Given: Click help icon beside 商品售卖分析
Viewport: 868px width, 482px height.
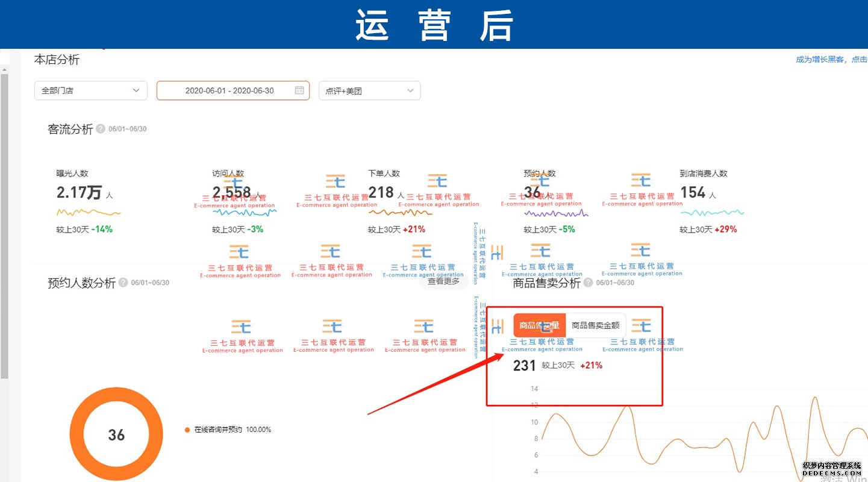Looking at the screenshot, I should point(588,283).
